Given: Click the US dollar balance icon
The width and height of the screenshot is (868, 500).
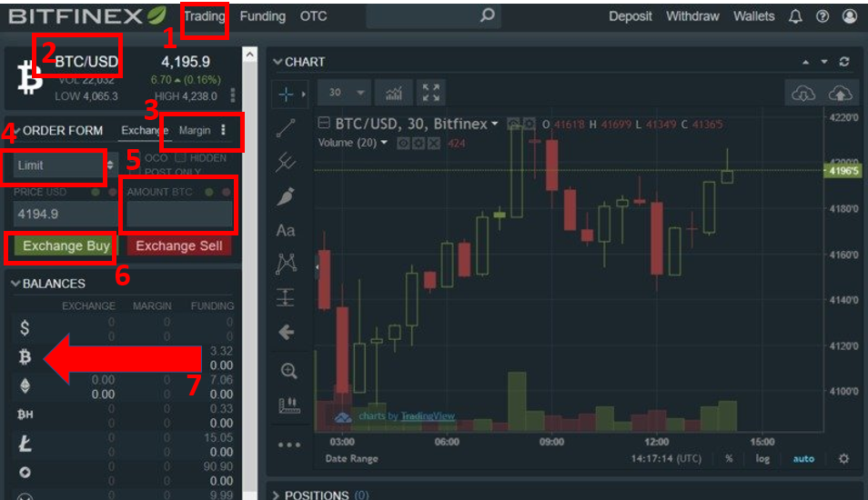Looking at the screenshot, I should tap(25, 328).
